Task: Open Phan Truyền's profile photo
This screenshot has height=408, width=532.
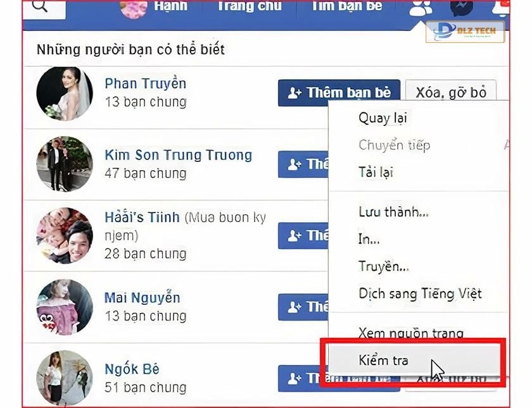Action: pos(65,94)
